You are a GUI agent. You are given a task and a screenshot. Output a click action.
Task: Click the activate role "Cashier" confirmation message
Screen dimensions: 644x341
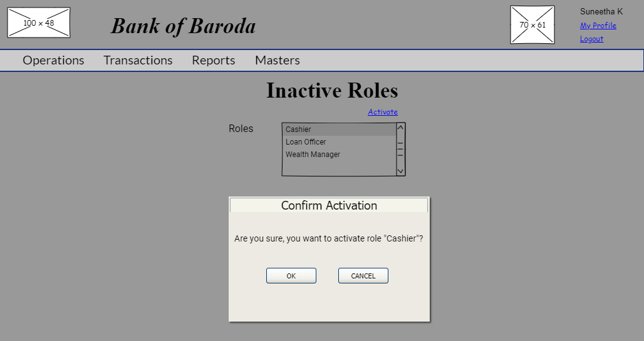point(328,238)
